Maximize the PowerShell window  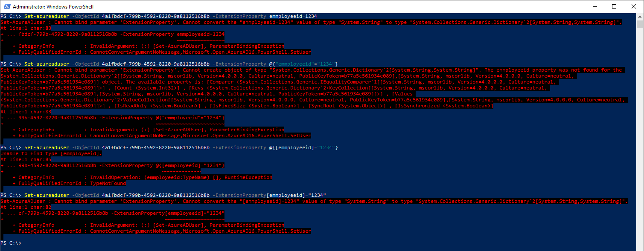click(x=614, y=6)
